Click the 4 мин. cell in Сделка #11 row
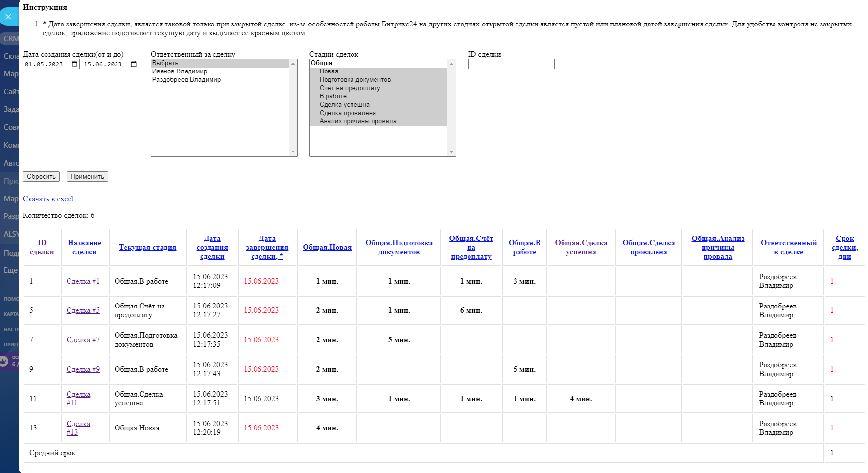 (581, 399)
